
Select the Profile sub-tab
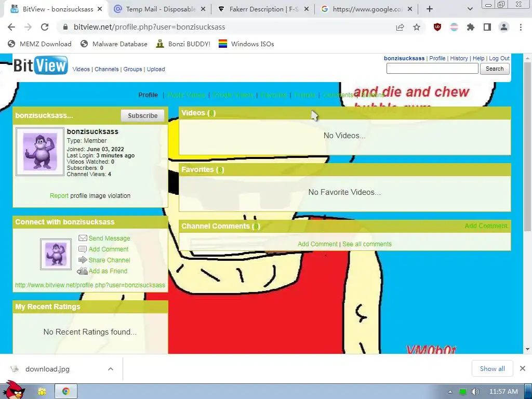point(148,95)
